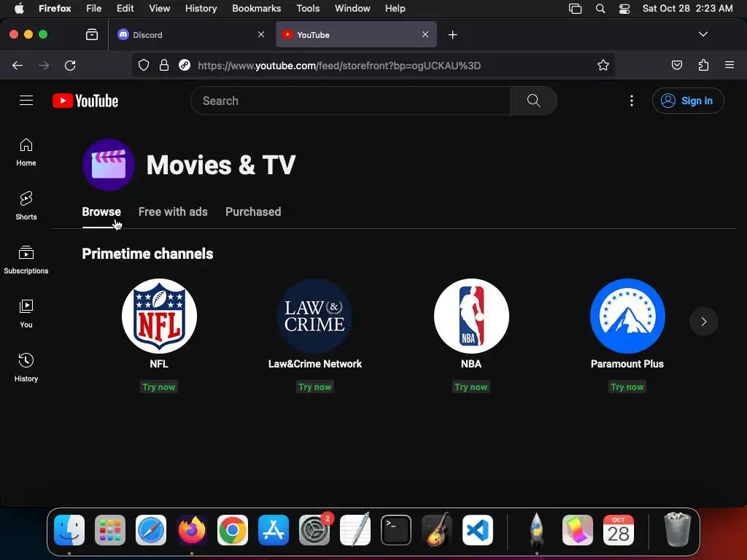Screen dimensions: 747x560
Task: Open Firefox application menu
Action: point(729,65)
